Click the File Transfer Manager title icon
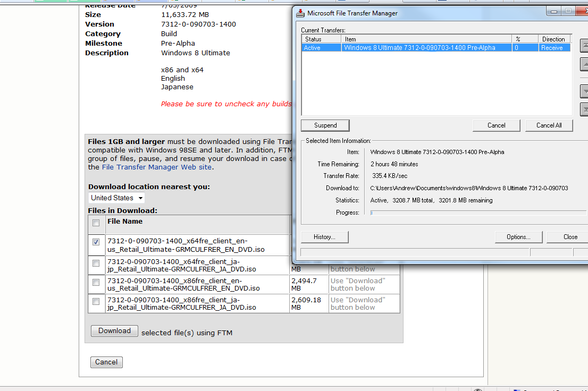 [x=300, y=13]
